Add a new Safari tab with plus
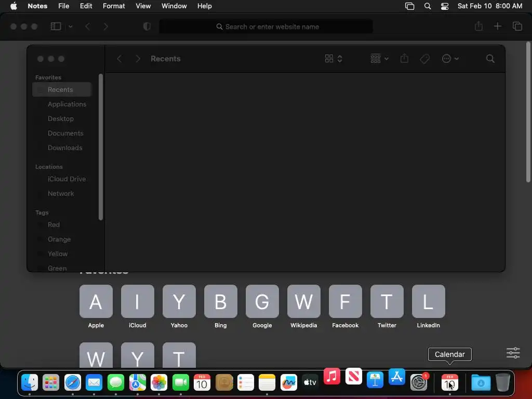Image resolution: width=532 pixels, height=399 pixels. pos(497,26)
